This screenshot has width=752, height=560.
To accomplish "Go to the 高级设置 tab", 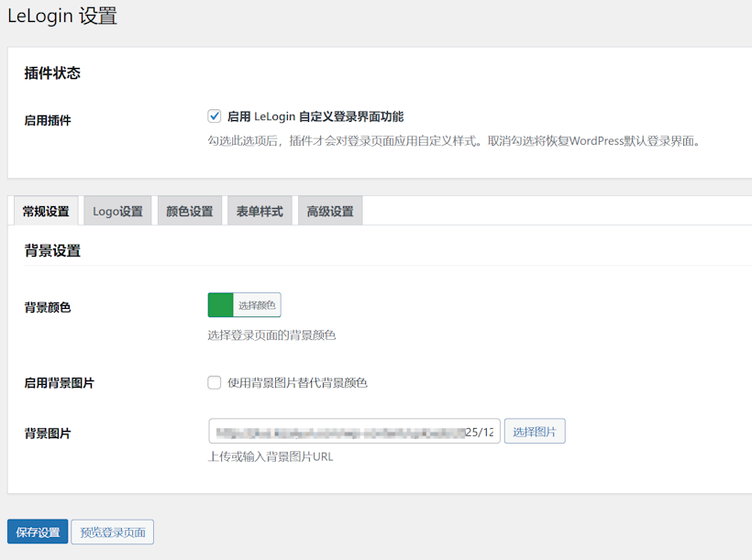I will (330, 211).
